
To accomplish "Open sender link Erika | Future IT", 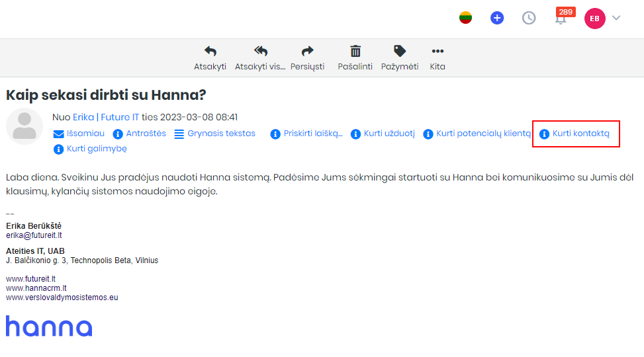I will (x=106, y=117).
